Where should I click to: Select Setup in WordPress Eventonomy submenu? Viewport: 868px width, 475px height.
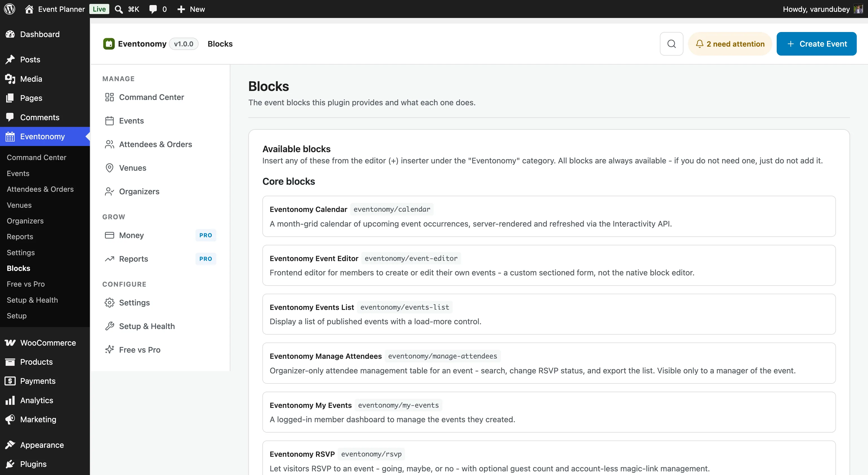coord(17,316)
